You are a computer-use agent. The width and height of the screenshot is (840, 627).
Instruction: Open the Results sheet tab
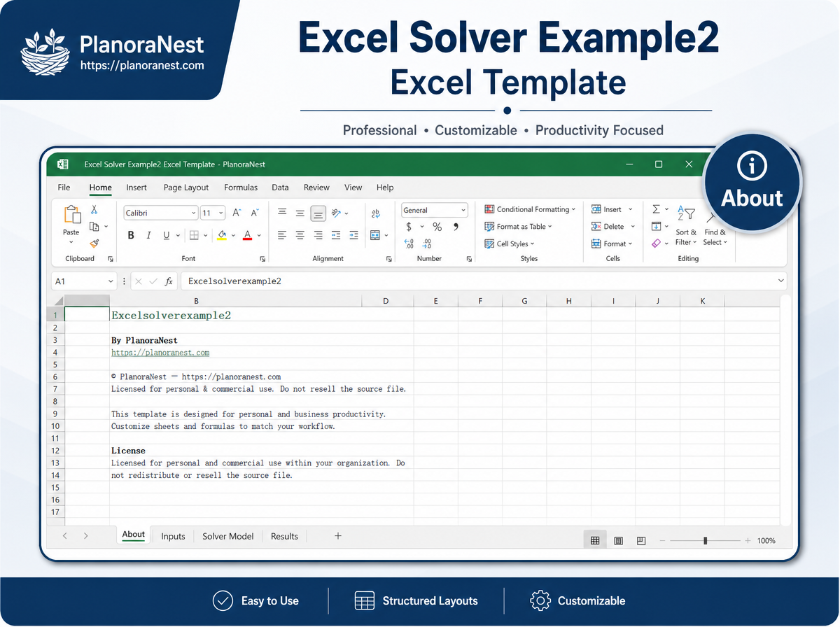pos(284,537)
